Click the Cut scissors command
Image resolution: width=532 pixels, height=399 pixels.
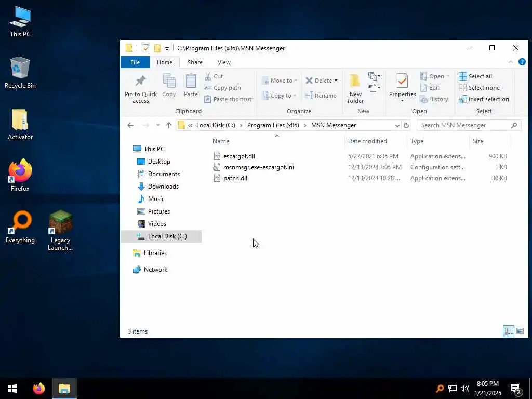click(214, 76)
